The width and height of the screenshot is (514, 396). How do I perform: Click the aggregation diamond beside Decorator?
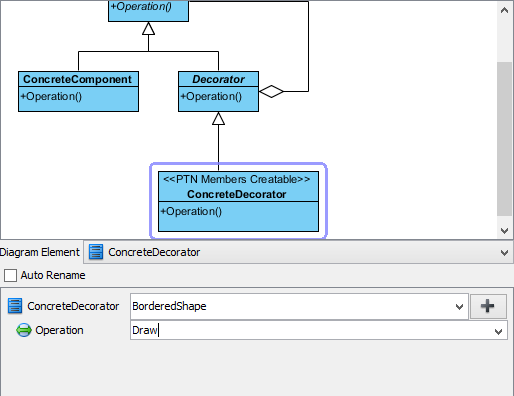(x=271, y=91)
